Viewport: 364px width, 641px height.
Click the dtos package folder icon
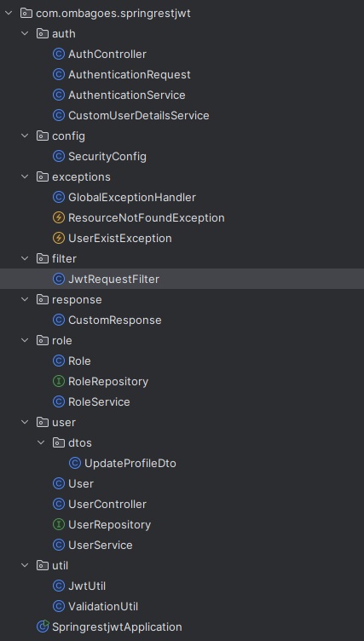pos(59,442)
